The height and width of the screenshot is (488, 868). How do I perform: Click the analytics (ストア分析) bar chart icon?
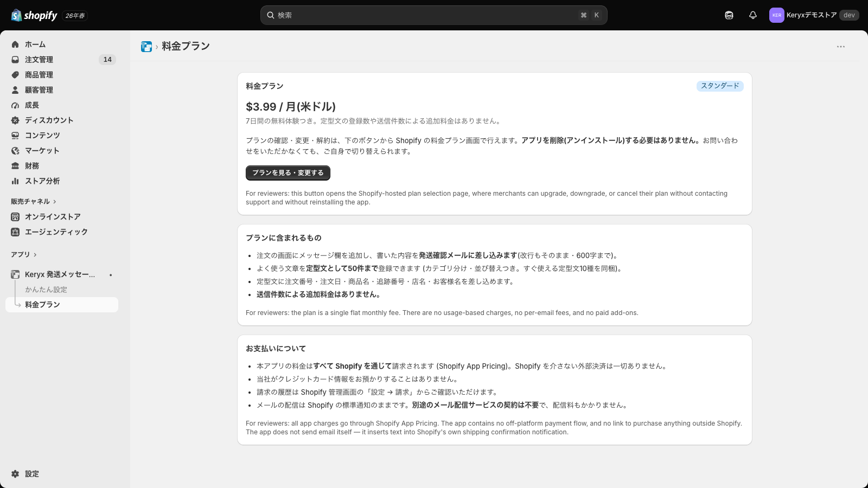point(15,181)
